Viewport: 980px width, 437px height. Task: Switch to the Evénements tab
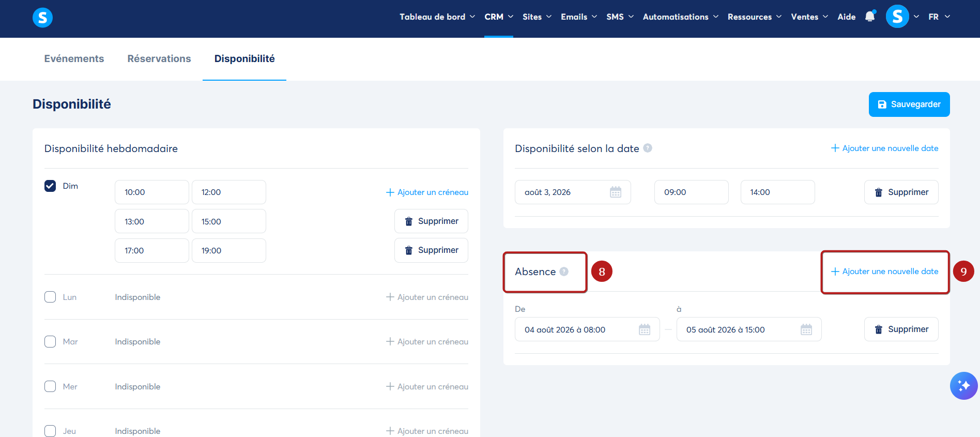click(74, 58)
